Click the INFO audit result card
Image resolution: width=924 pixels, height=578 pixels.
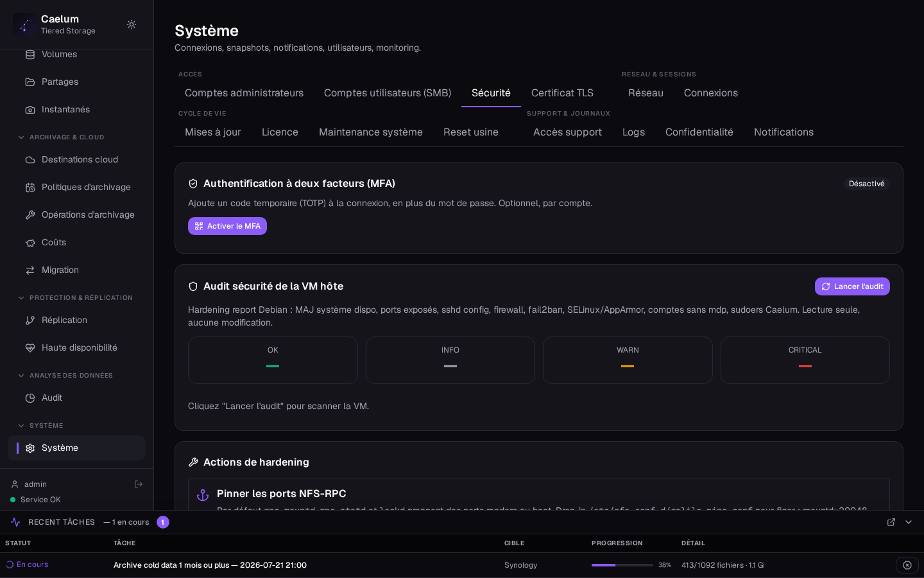tap(450, 360)
